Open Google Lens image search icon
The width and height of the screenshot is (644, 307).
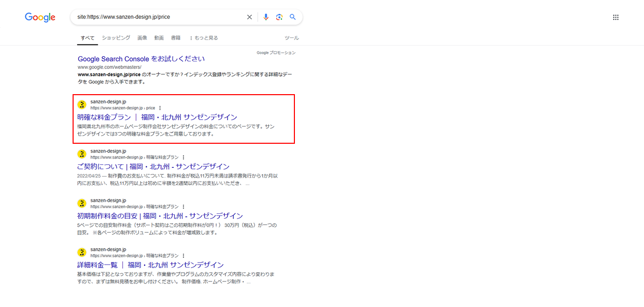279,17
